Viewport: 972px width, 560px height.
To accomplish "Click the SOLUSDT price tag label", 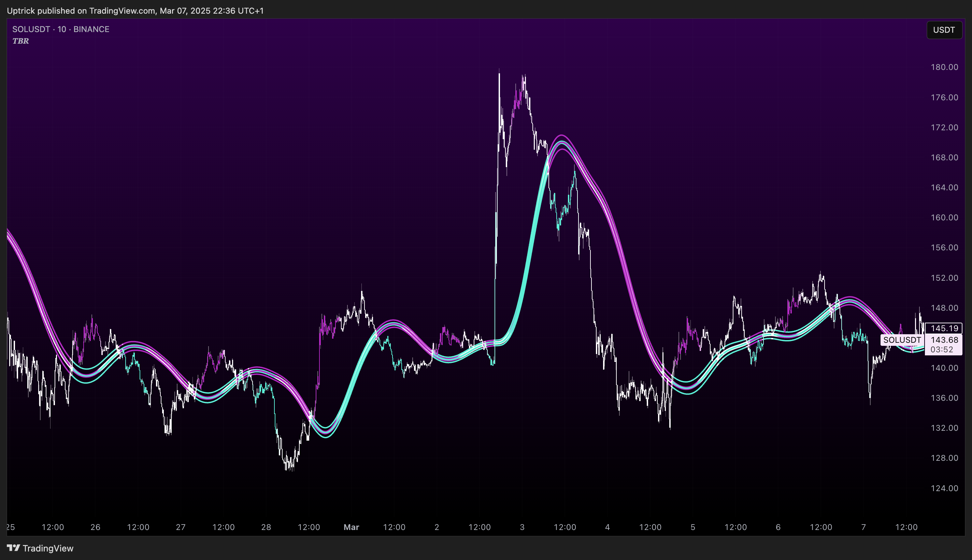I will coord(902,340).
